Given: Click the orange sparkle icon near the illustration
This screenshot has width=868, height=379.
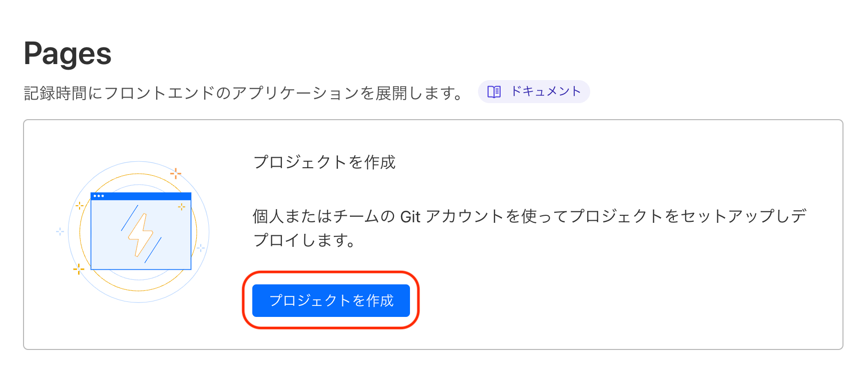Looking at the screenshot, I should point(176,174).
